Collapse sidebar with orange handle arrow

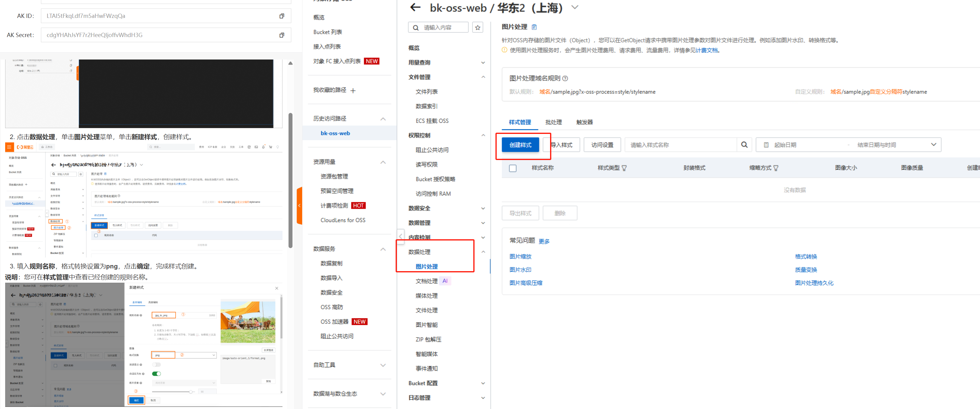pos(299,206)
